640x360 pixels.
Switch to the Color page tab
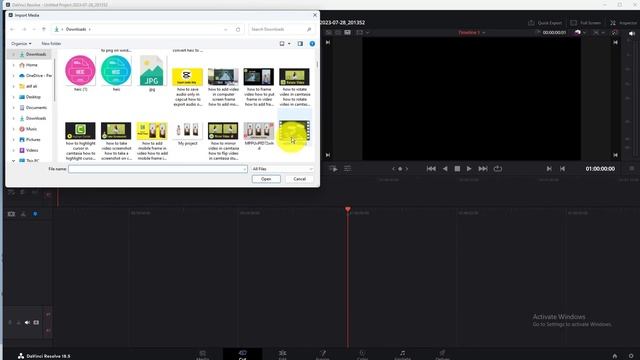point(362,355)
